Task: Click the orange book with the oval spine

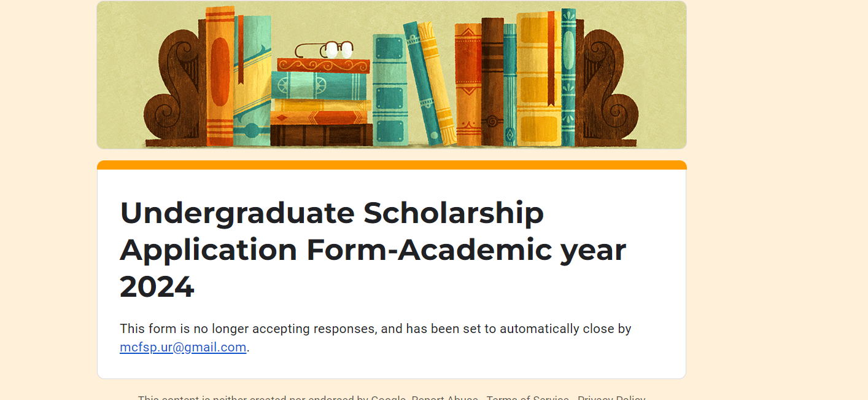Action: (x=220, y=77)
